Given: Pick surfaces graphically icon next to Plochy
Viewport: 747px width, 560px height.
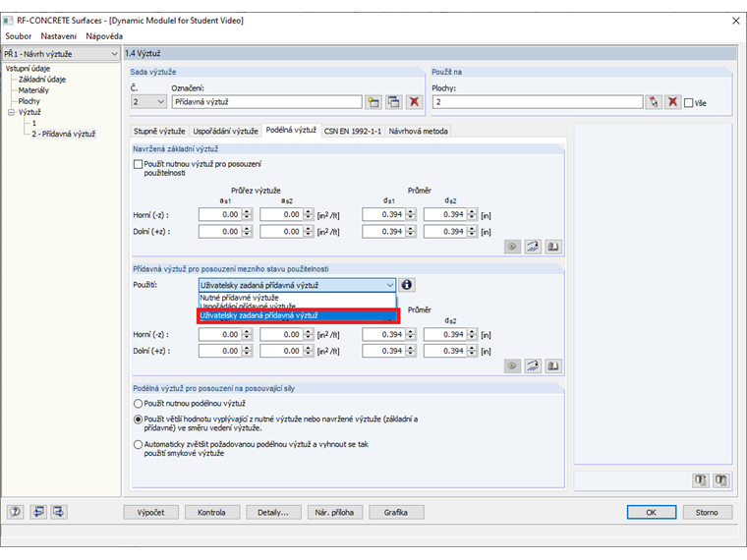Looking at the screenshot, I should click(x=654, y=102).
